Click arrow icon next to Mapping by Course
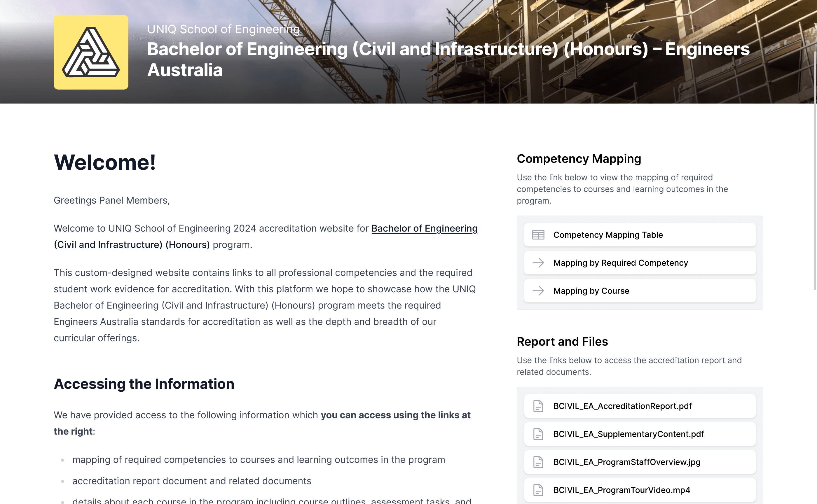The height and width of the screenshot is (504, 817). pos(538,291)
